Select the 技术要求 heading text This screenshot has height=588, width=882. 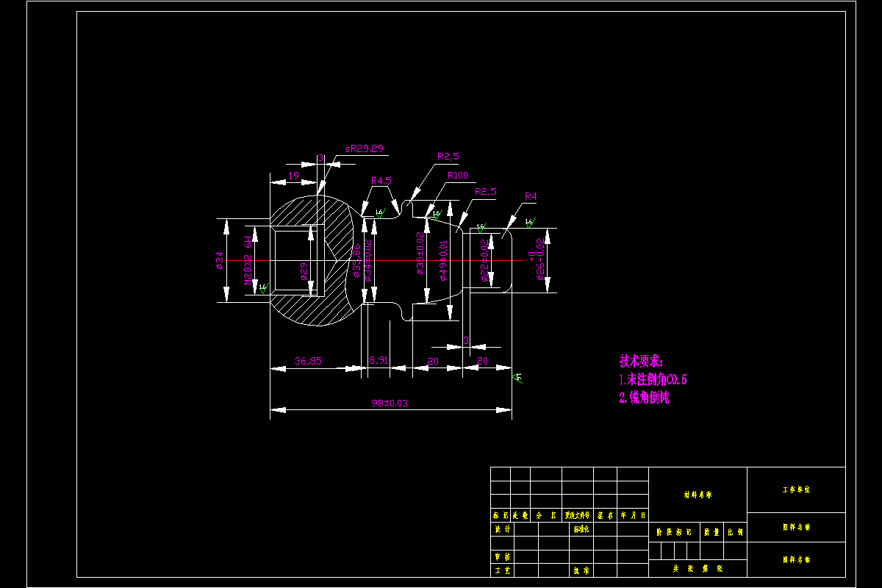pyautogui.click(x=641, y=362)
